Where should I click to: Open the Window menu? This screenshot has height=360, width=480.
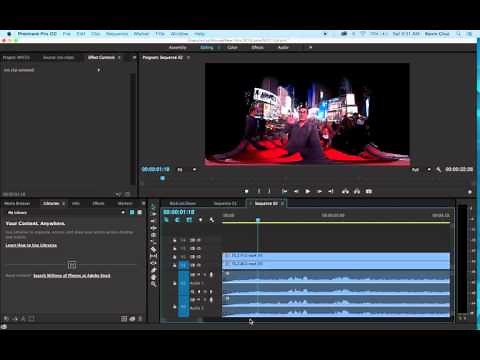(x=179, y=34)
